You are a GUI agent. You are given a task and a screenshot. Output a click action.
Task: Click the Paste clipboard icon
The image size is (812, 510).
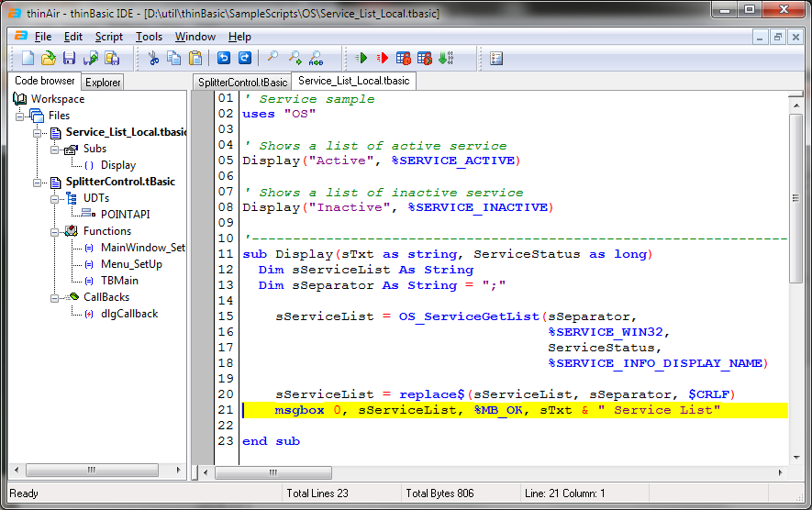click(195, 58)
